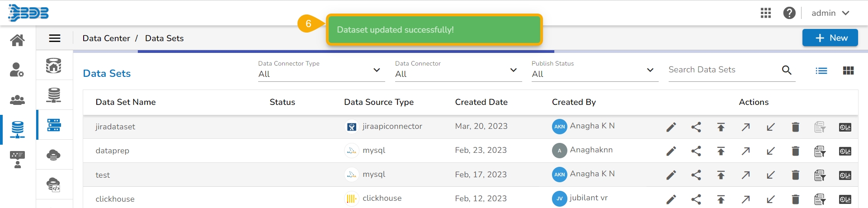Dismiss the Dataset updated successfully notification
This screenshot has width=868, height=208.
point(434,30)
